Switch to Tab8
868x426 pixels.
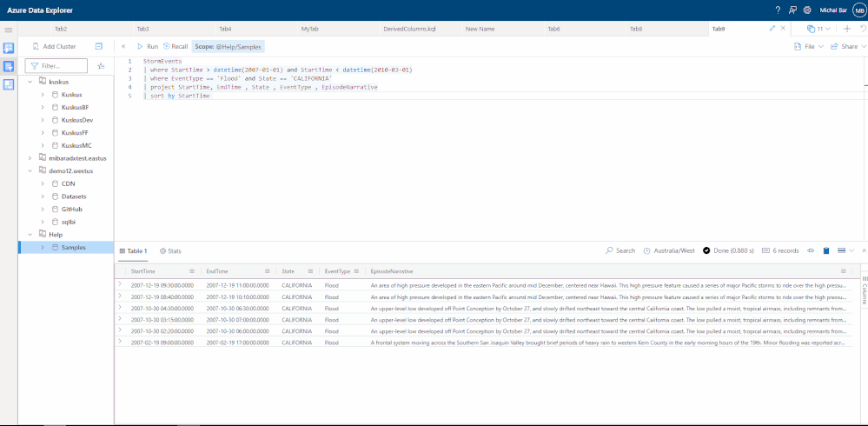636,29
